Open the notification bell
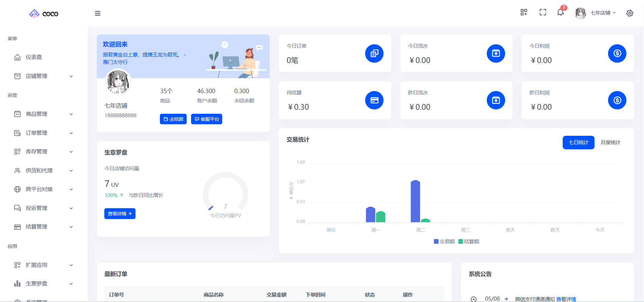This screenshot has height=302, width=644. [561, 13]
